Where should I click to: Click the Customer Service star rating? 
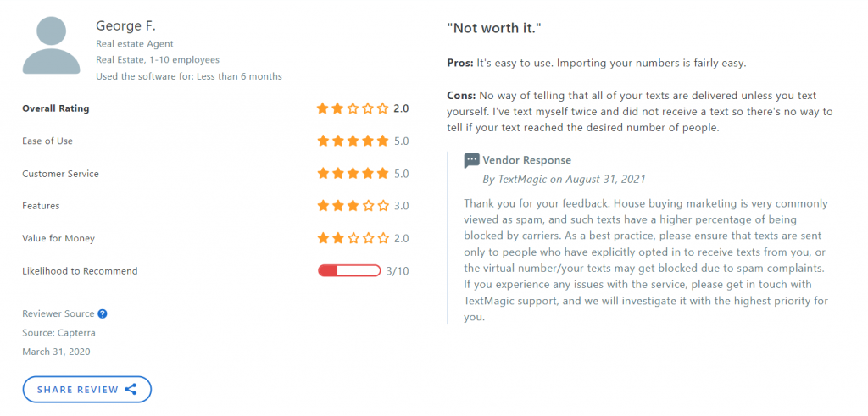353,174
